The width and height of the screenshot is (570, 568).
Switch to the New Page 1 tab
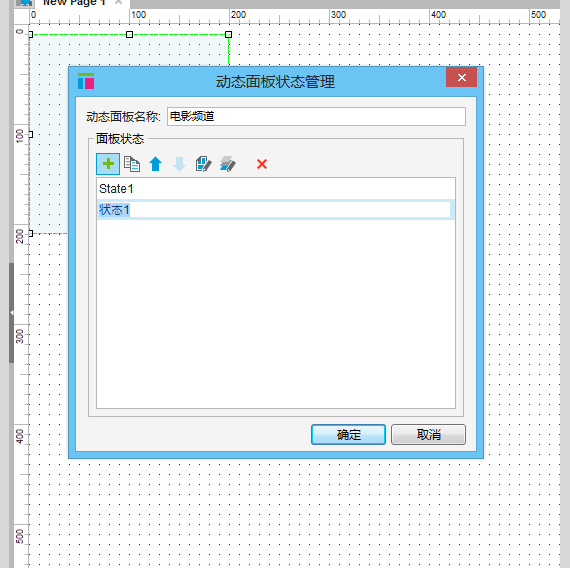[x=74, y=3]
